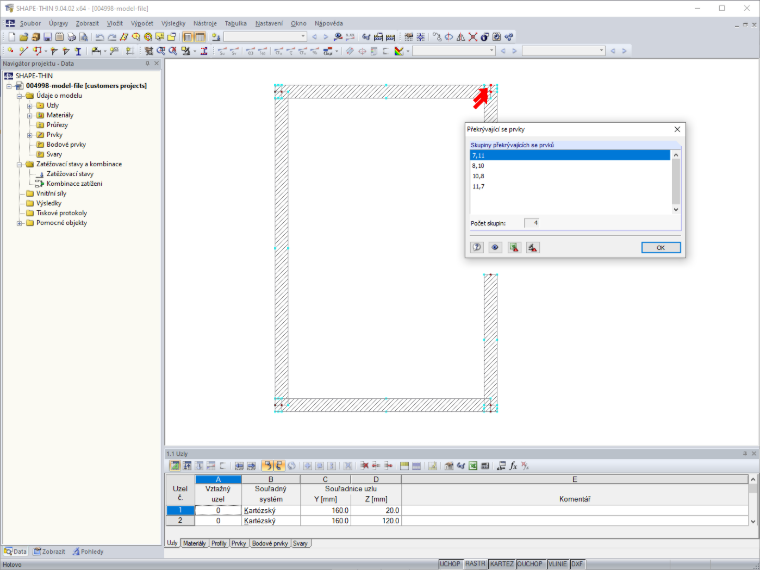Select the Průřezy tree item
The width and height of the screenshot is (760, 570).
57,125
